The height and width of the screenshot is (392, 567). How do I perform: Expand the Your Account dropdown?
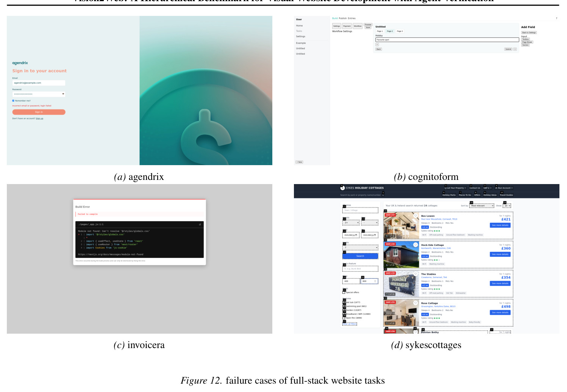coord(504,188)
